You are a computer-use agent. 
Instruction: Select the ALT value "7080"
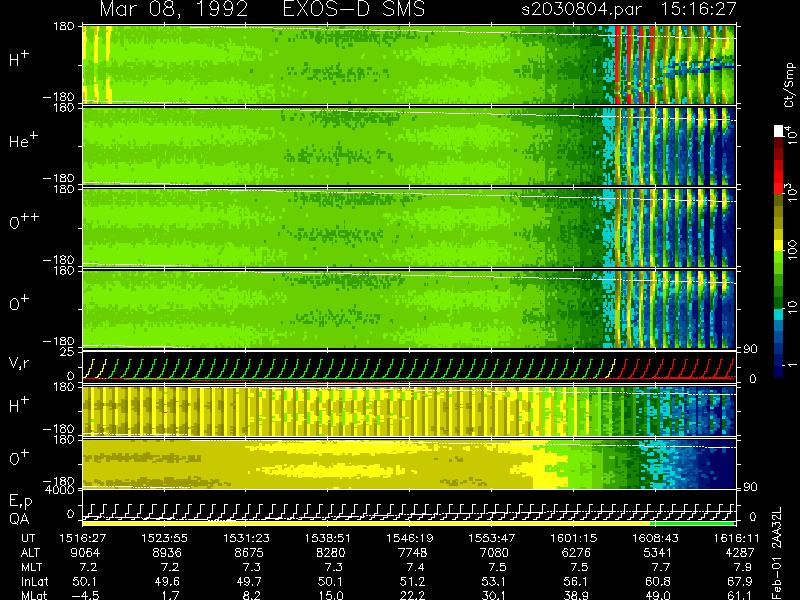point(494,553)
